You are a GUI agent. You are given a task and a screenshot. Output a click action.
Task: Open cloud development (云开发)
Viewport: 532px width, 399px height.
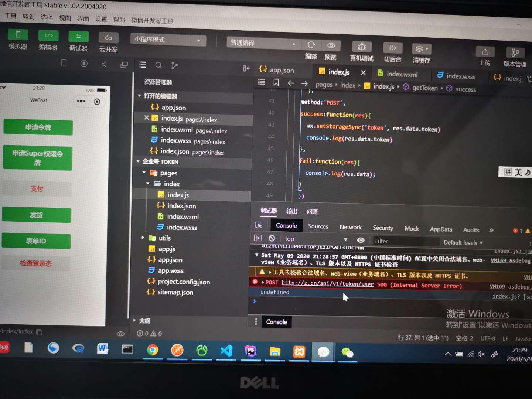(x=109, y=37)
